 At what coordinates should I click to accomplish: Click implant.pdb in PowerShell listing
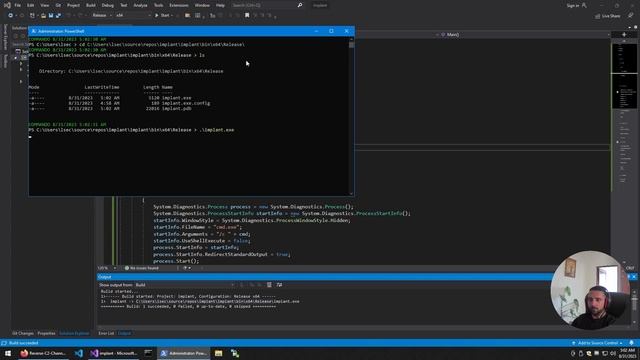pyautogui.click(x=177, y=109)
